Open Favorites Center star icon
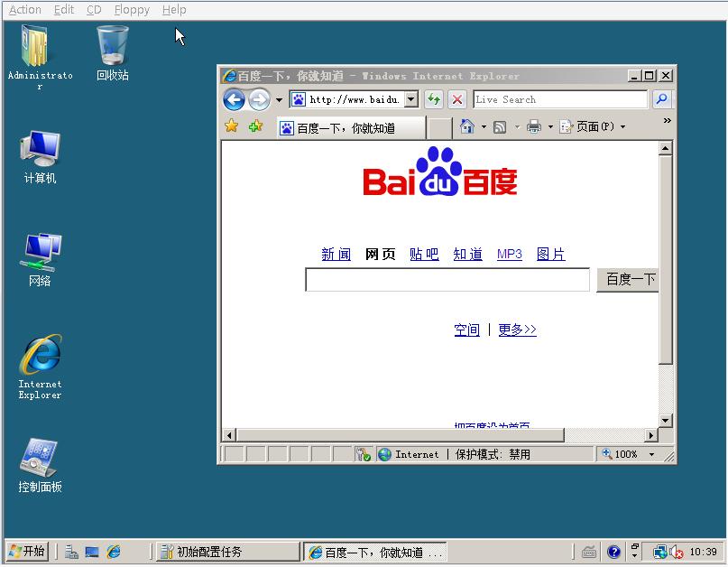This screenshot has width=728, height=567. 231,125
